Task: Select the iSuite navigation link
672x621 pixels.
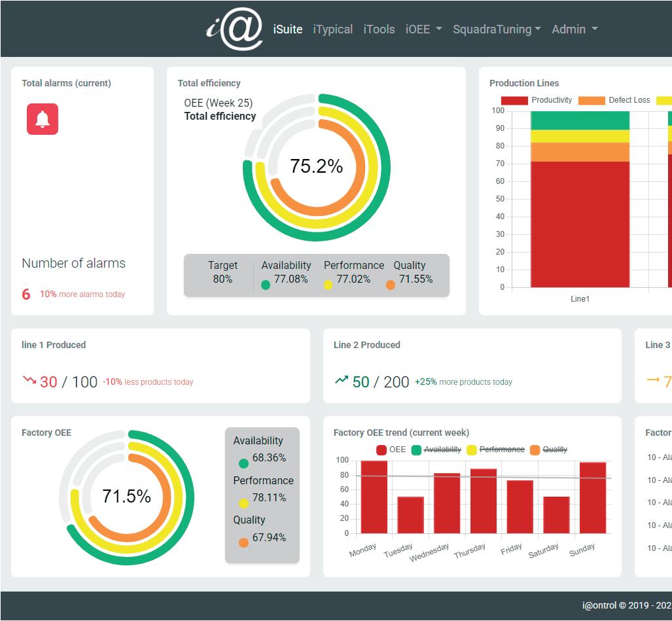Action: click(288, 29)
